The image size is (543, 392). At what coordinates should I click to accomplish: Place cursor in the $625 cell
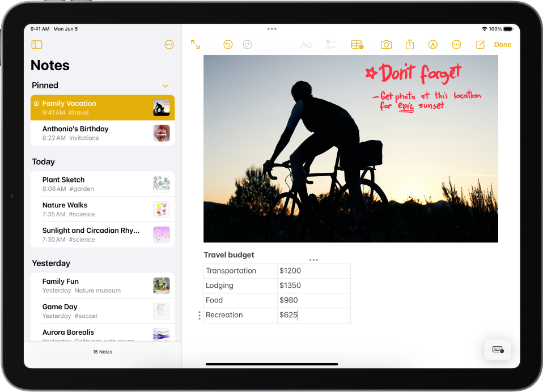[x=314, y=315]
